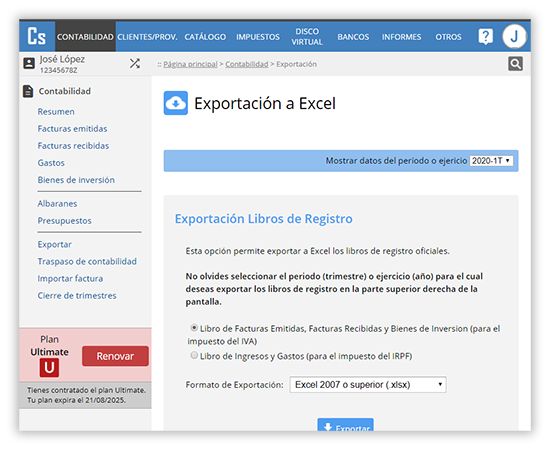Open Importar factura sidebar link
The width and height of the screenshot is (550, 450).
71,278
